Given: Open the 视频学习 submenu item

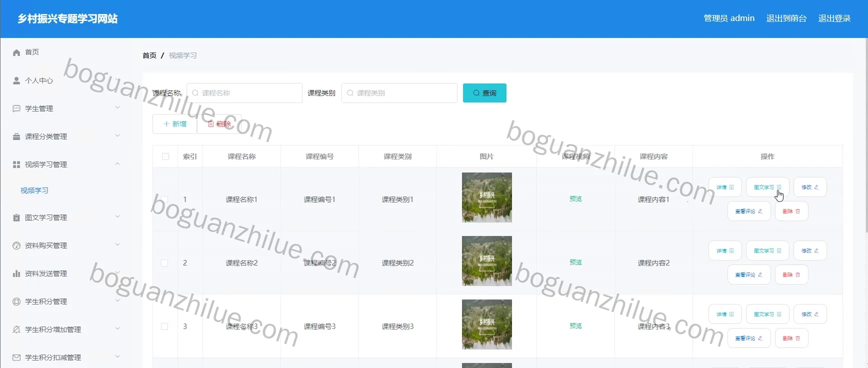Looking at the screenshot, I should pos(34,190).
